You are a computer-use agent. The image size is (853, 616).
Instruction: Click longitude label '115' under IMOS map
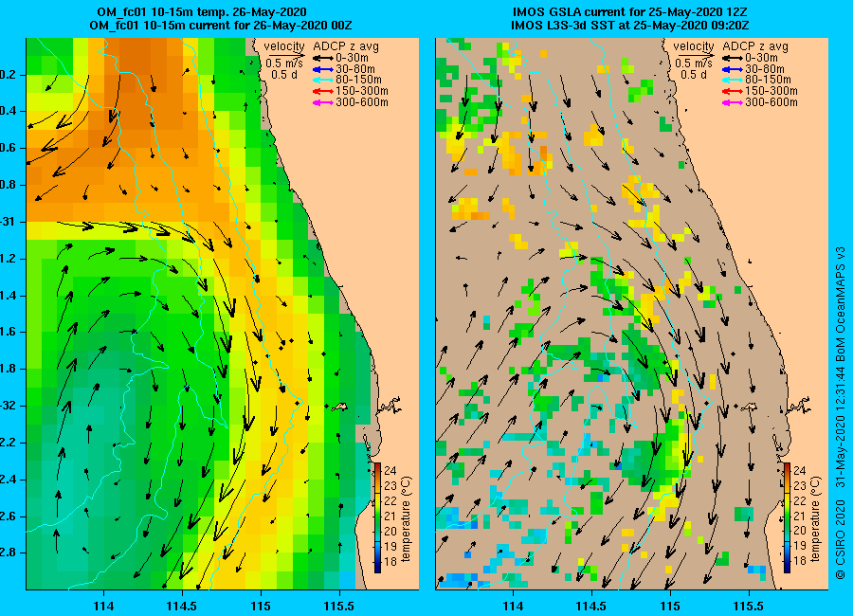[670, 607]
